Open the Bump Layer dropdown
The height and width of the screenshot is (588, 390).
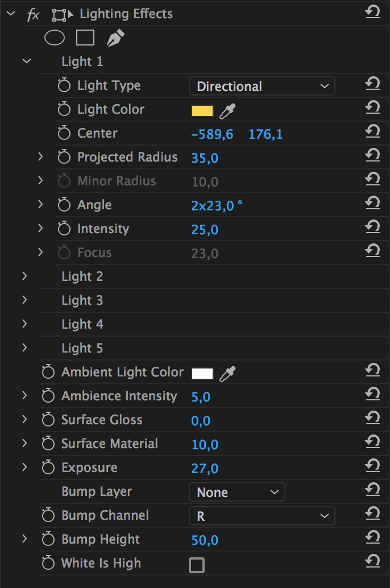237,492
